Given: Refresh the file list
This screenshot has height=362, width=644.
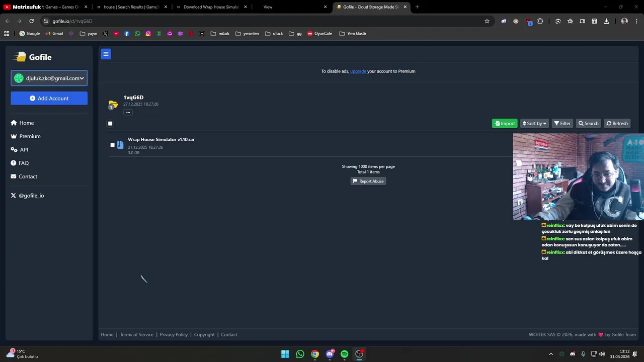Looking at the screenshot, I should (617, 124).
